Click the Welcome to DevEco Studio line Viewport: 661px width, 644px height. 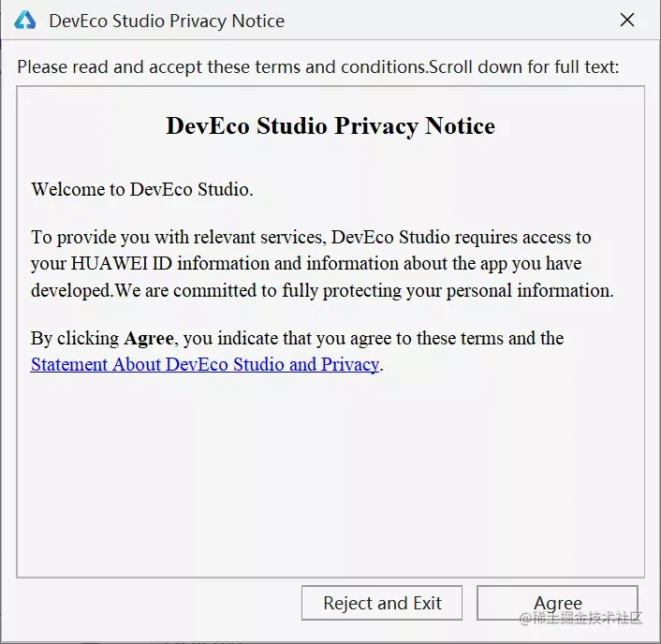[x=142, y=189]
